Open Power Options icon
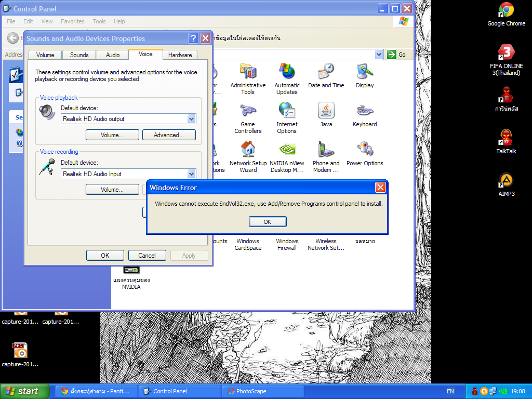This screenshot has height=399, width=532. (x=365, y=153)
